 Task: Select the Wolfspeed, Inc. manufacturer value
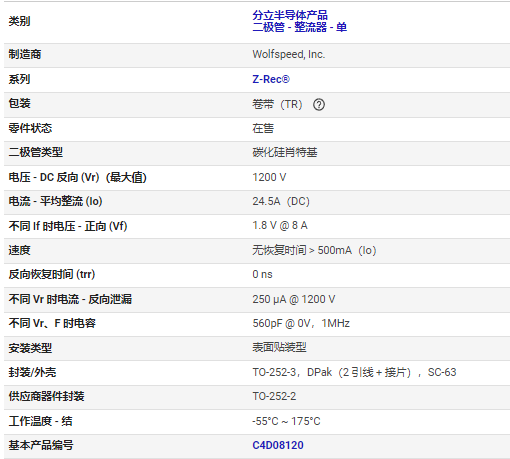click(x=289, y=54)
